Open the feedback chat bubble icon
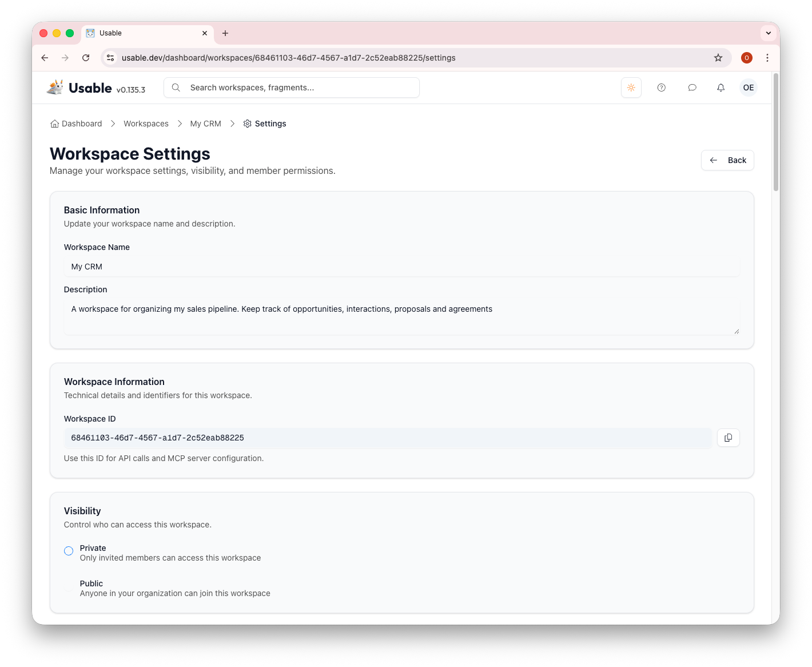Image resolution: width=812 pixels, height=667 pixels. tap(692, 88)
